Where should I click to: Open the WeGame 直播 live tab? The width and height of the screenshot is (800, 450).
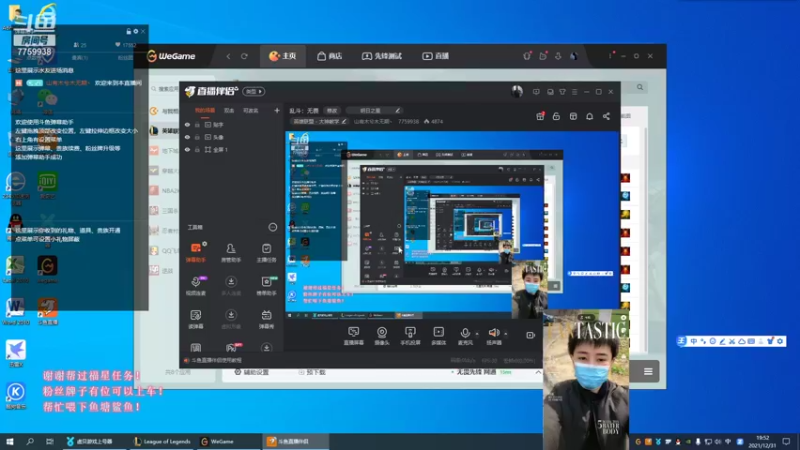[435, 56]
